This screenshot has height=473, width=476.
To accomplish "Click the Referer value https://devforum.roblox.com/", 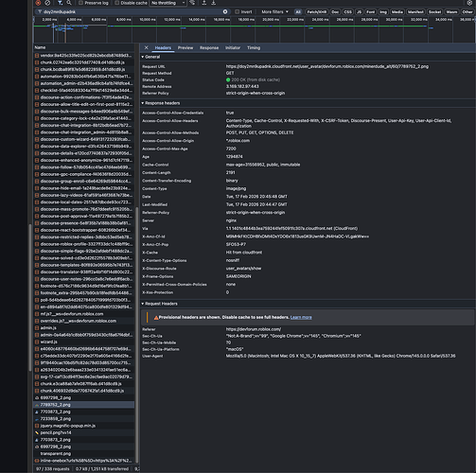I will (254, 329).
